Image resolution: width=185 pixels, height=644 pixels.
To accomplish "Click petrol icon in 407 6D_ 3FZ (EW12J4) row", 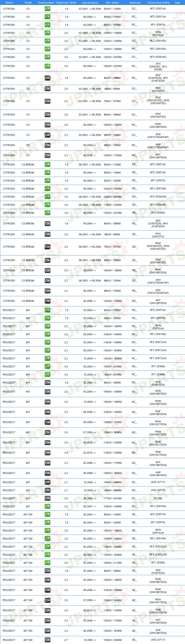I will [x=48, y=342].
